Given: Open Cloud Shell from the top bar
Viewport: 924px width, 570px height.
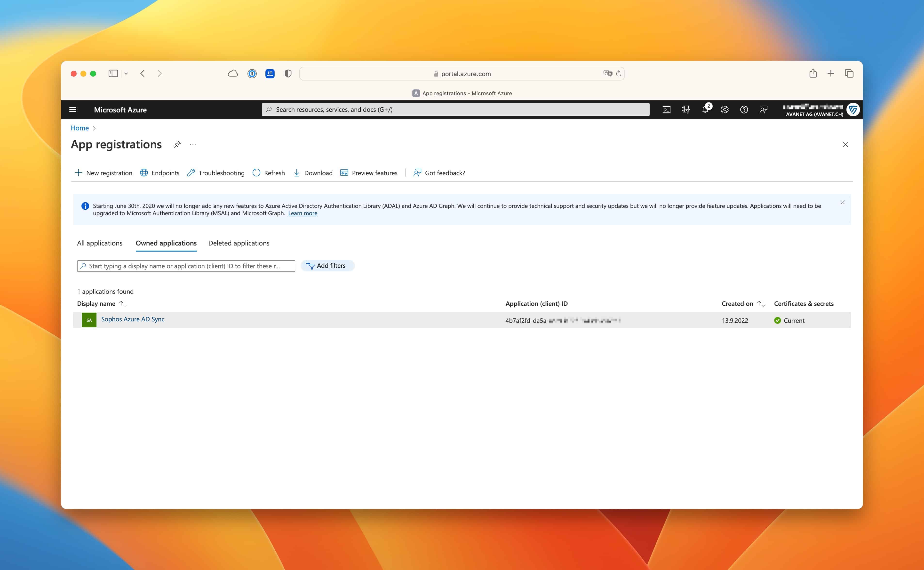Looking at the screenshot, I should [x=666, y=110].
